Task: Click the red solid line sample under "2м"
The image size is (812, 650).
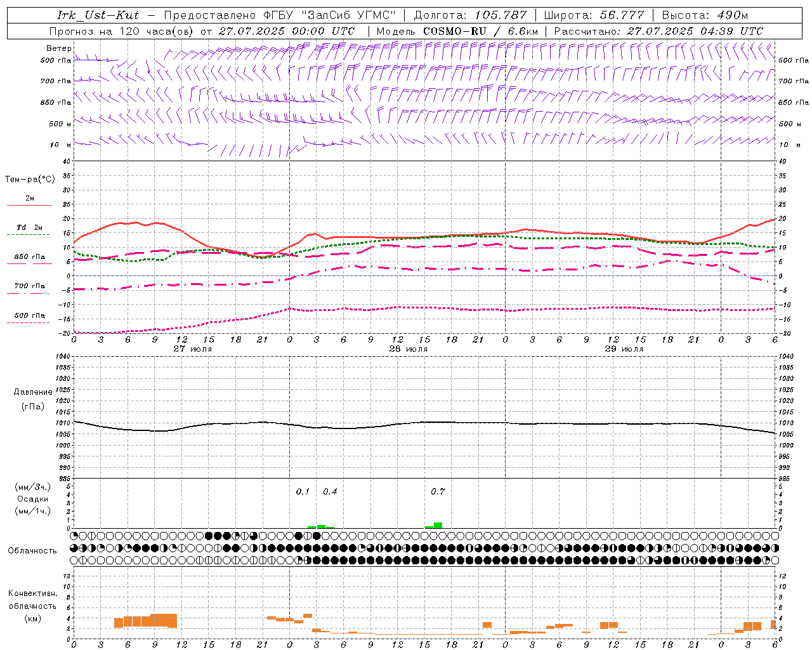Action: coord(29,206)
